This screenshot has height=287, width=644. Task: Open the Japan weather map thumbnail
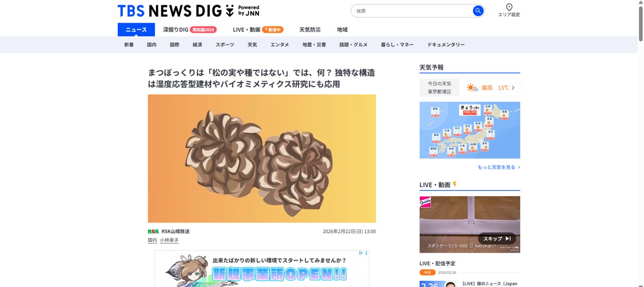[x=470, y=130]
